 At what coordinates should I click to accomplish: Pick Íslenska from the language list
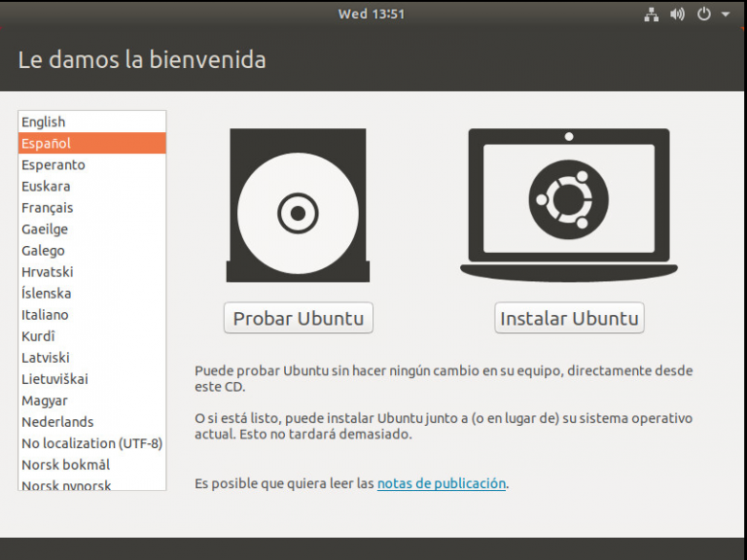point(47,293)
